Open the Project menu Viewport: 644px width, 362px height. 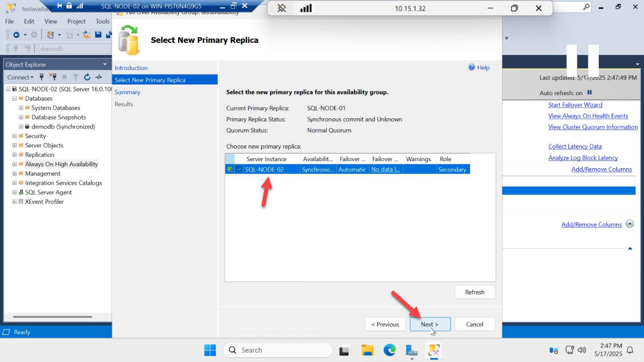[76, 21]
